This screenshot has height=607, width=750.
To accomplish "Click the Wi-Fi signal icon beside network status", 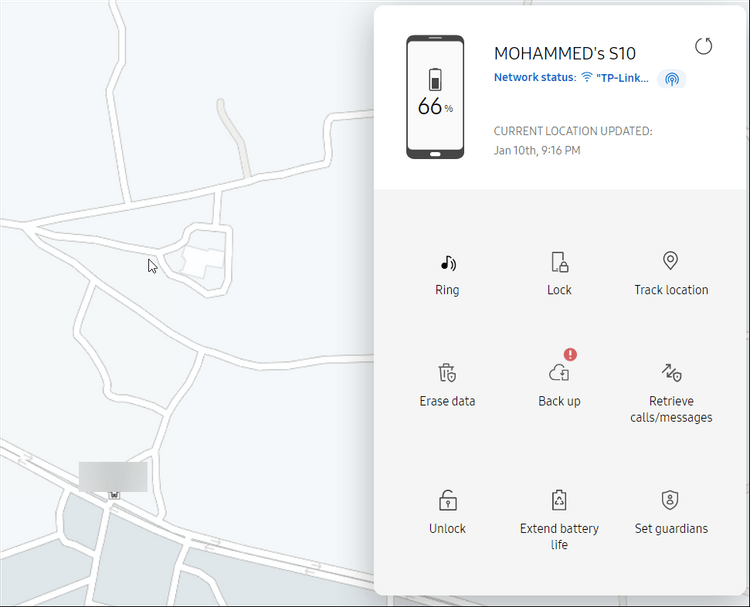I will pos(586,77).
